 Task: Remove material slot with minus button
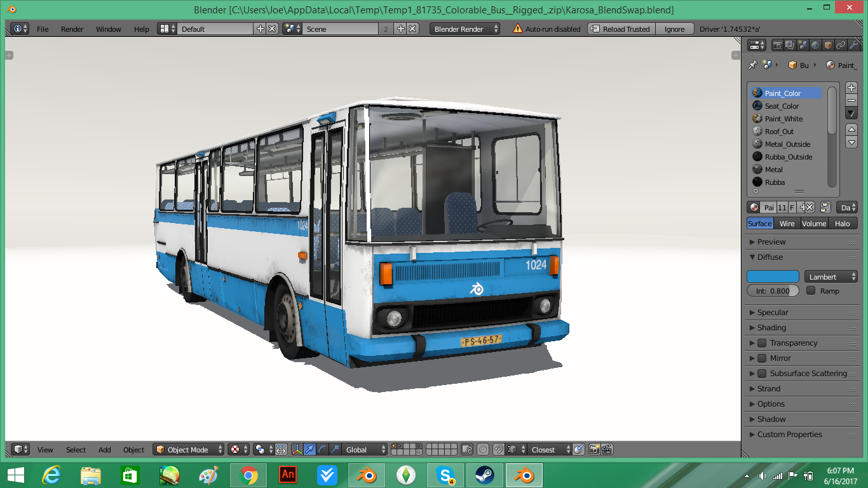pyautogui.click(x=851, y=100)
